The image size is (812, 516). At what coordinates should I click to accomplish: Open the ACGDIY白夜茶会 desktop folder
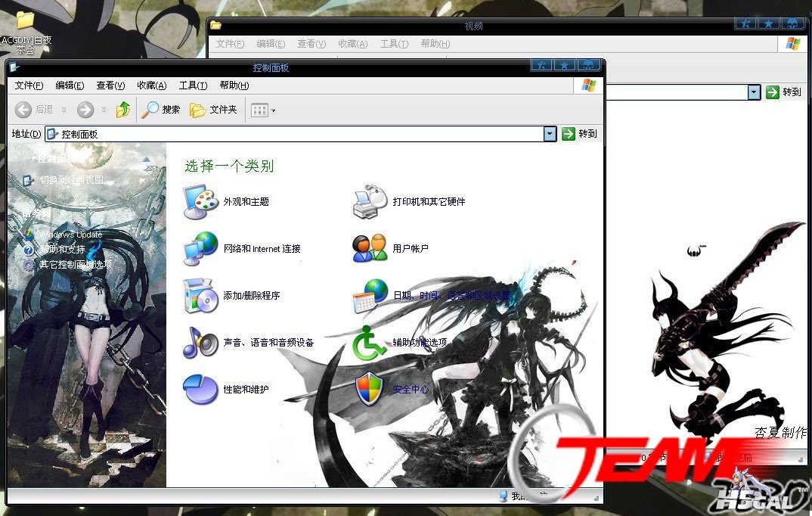pyautogui.click(x=25, y=33)
